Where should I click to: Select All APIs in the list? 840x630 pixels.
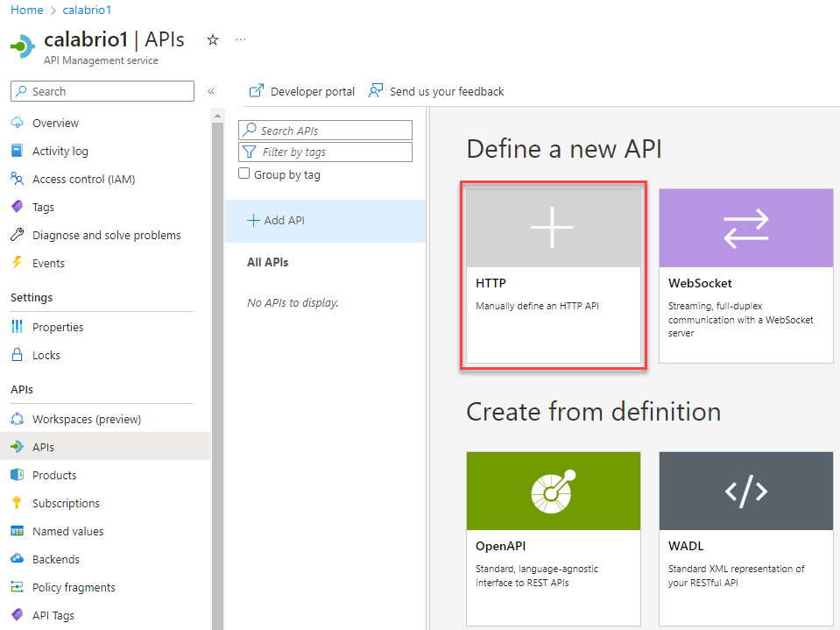(267, 262)
